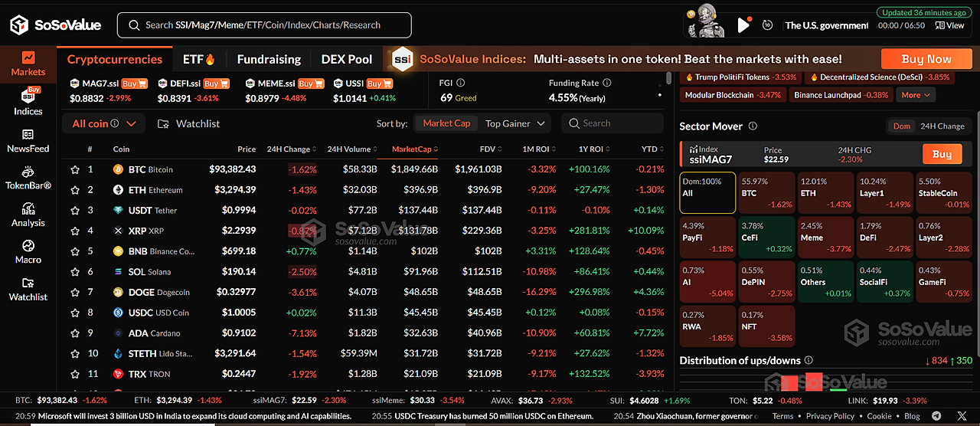Sort by 24H Change column

pyautogui.click(x=292, y=149)
